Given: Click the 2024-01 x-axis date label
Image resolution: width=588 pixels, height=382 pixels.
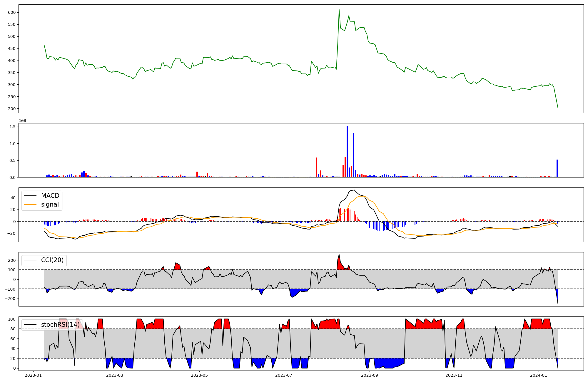Looking at the screenshot, I should [539, 375].
